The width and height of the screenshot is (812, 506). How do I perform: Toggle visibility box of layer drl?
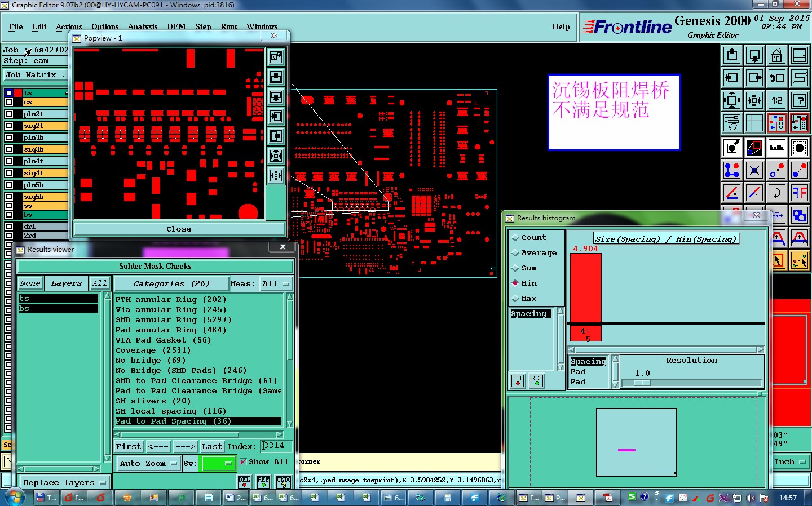coord(8,227)
